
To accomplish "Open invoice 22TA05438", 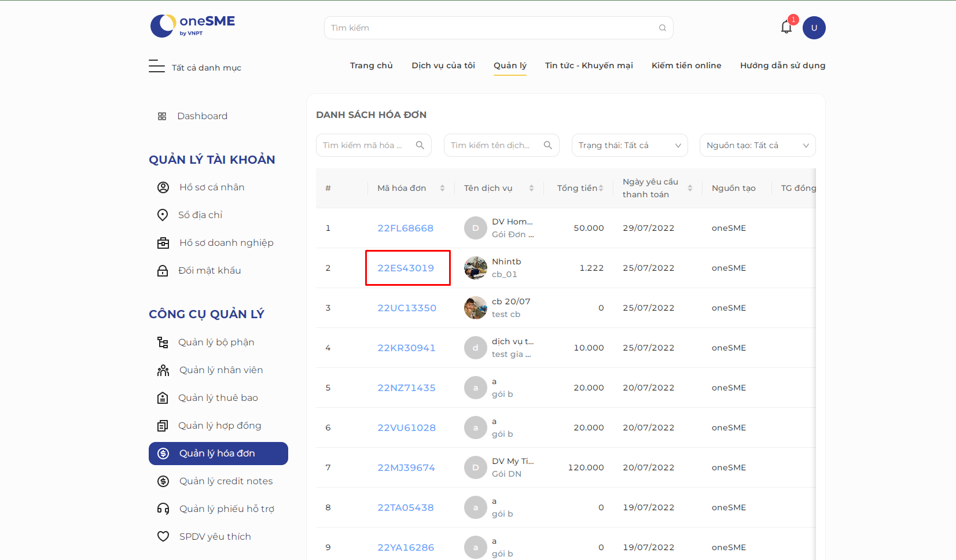I will pos(406,507).
